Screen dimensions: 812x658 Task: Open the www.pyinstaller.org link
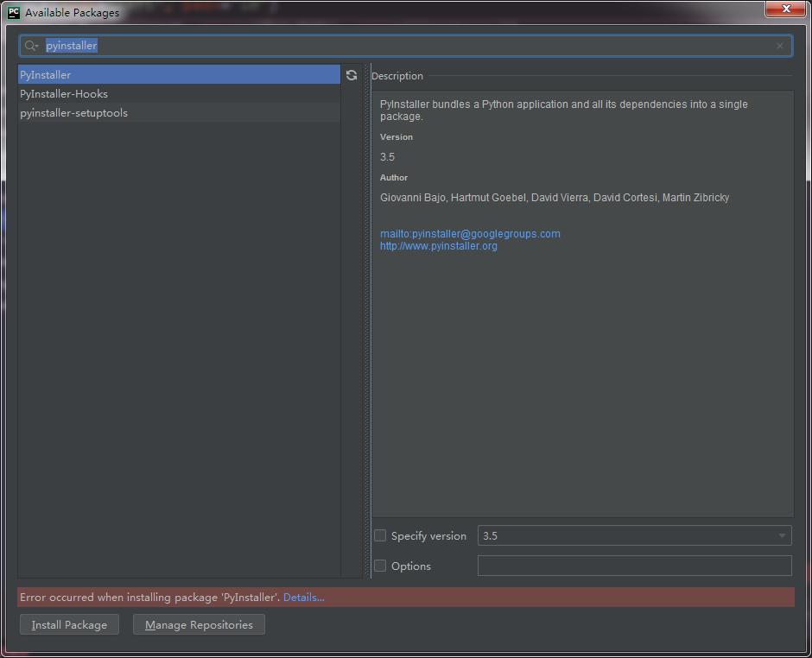click(439, 246)
